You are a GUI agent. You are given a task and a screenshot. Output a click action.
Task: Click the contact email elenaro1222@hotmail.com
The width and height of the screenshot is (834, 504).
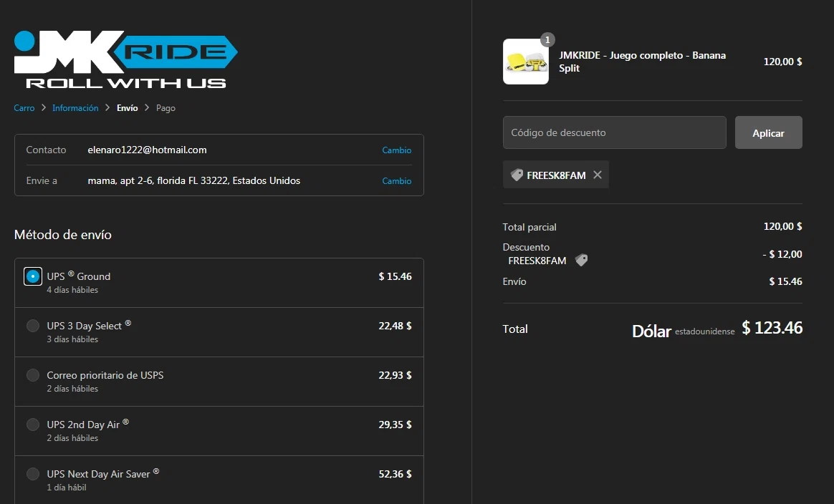tap(148, 150)
